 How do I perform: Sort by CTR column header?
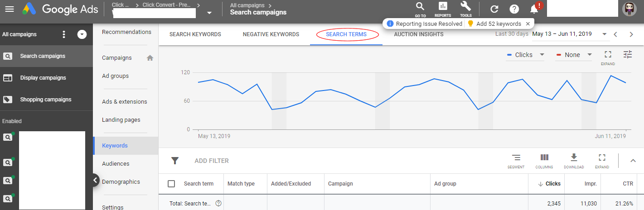click(628, 184)
